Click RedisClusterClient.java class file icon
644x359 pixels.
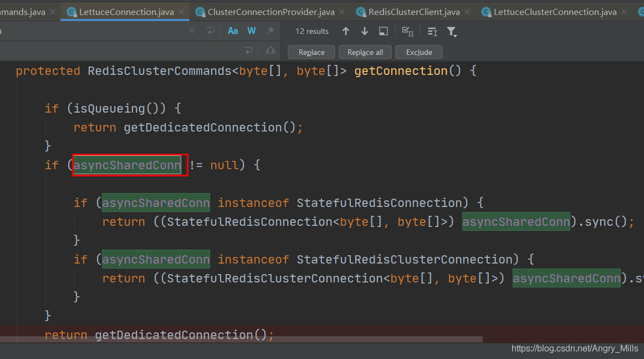pos(361,12)
